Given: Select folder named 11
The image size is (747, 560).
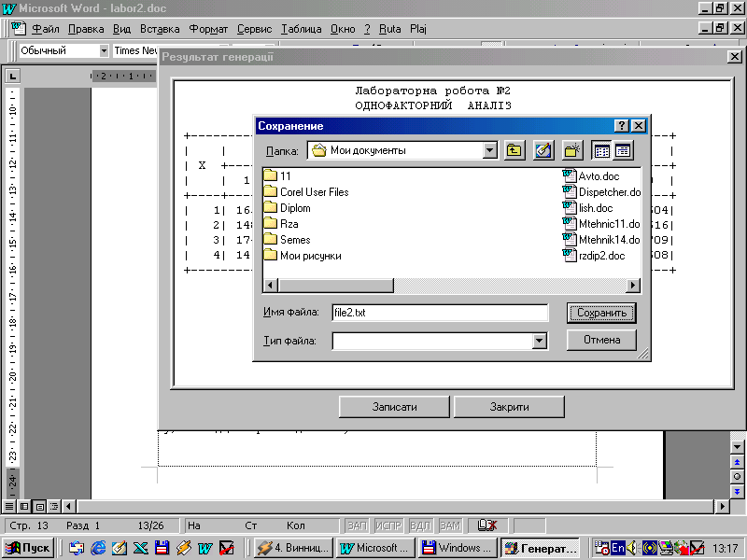Looking at the screenshot, I should tap(277, 176).
